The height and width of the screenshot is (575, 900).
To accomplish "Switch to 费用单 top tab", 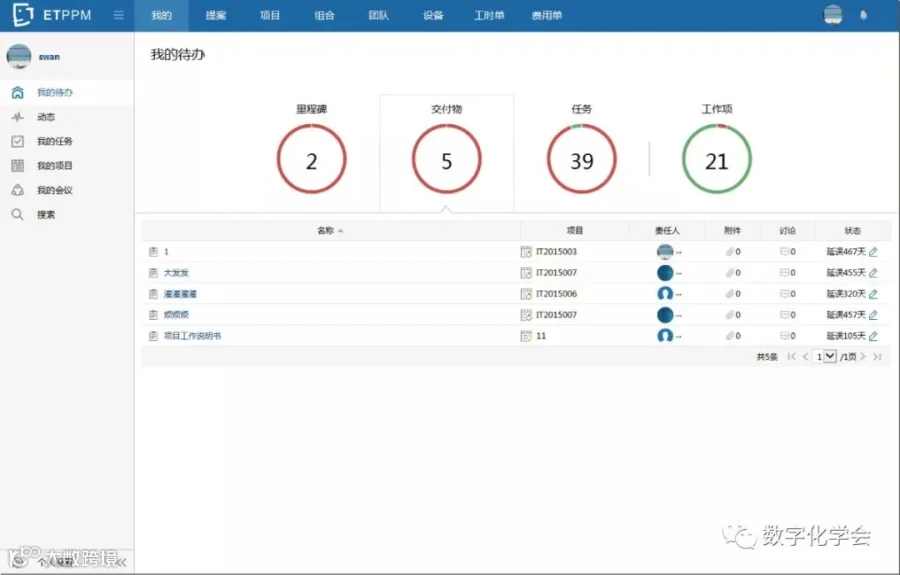I will 546,15.
